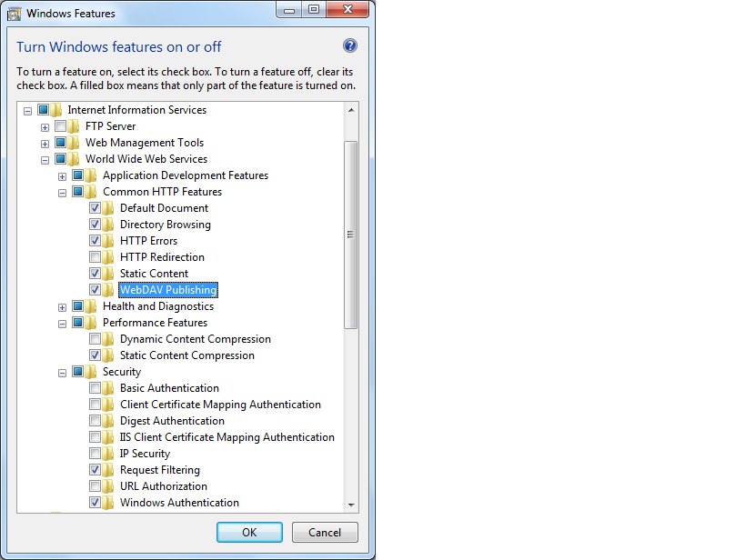The width and height of the screenshot is (735, 560).
Task: Click the FTP Server folder icon
Action: [x=73, y=126]
